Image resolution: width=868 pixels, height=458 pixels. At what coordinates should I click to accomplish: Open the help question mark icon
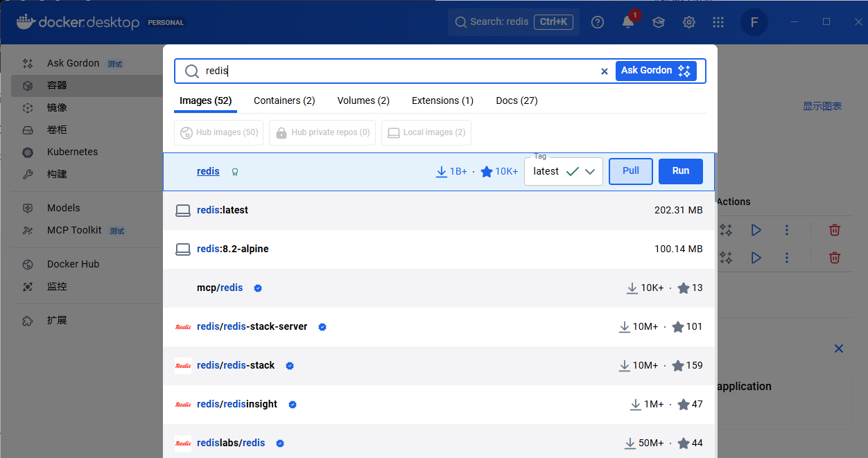click(598, 22)
